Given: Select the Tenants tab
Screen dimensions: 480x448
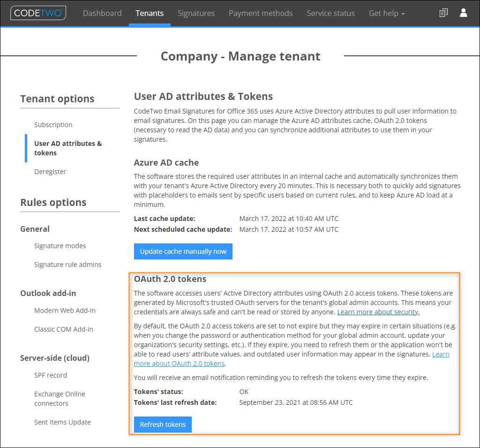Looking at the screenshot, I should pyautogui.click(x=150, y=13).
